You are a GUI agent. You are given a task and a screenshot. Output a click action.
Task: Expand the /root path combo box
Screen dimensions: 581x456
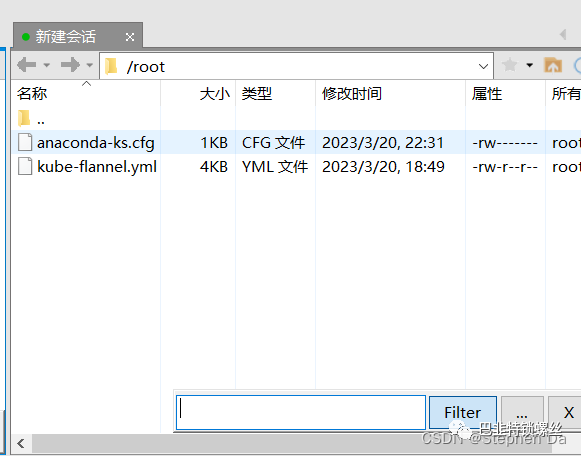click(x=483, y=67)
